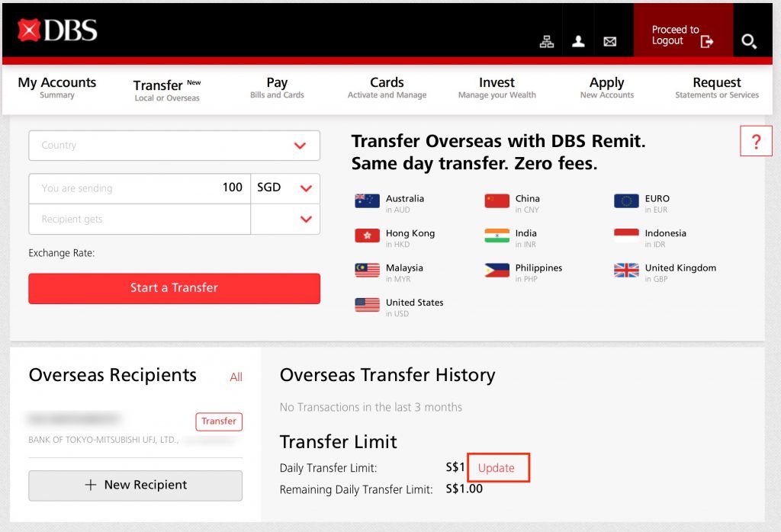Open the help question mark icon
The image size is (781, 532).
click(756, 141)
